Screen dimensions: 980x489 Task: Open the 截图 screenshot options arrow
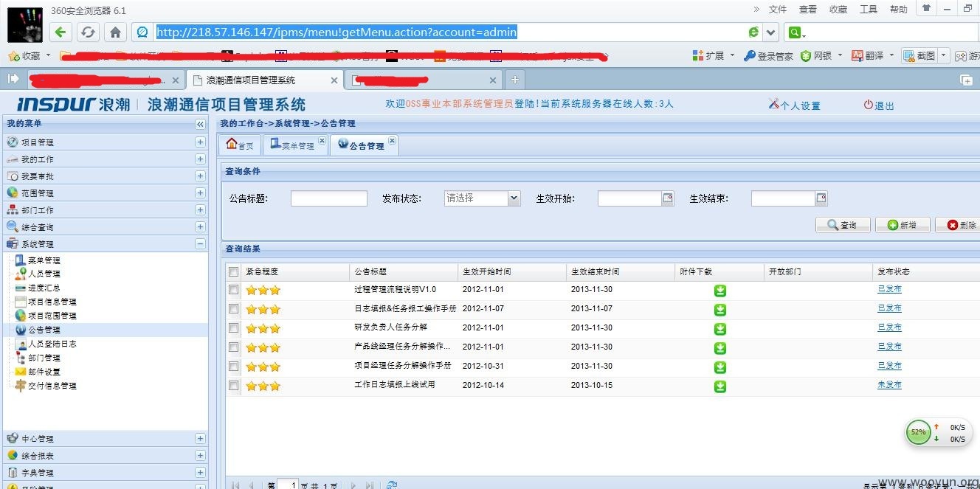coord(943,55)
